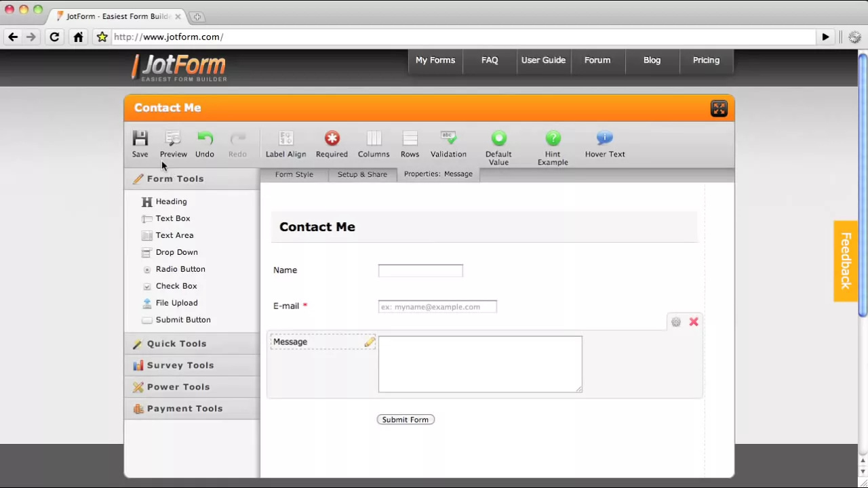This screenshot has height=488, width=868.
Task: Undo the last change
Action: click(205, 144)
